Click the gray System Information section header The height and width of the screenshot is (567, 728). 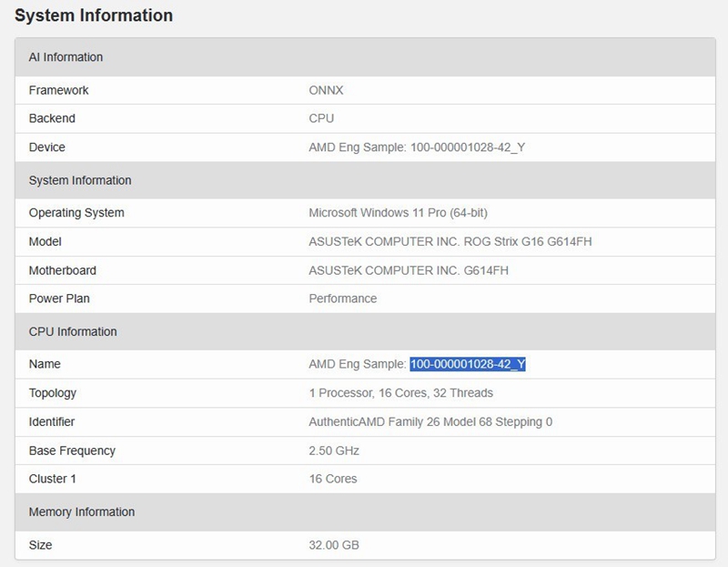coord(80,180)
